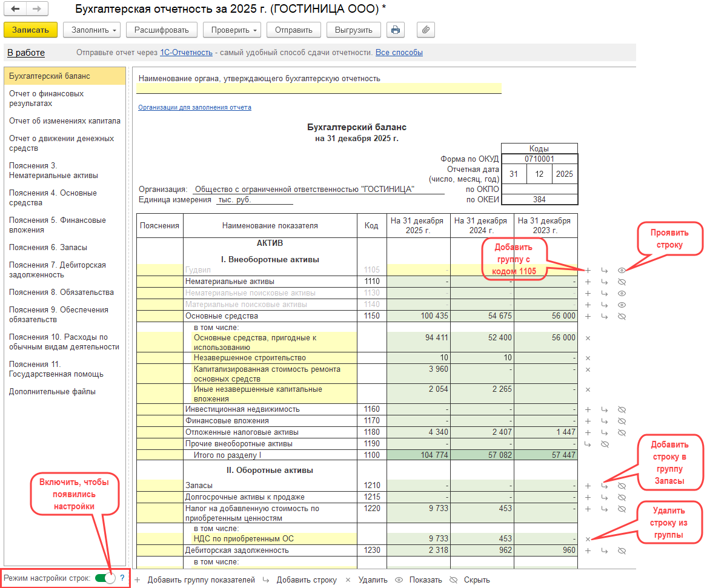Remove the Незавершенное строительство row
Image resolution: width=707 pixels, height=588 pixels.
(588, 358)
